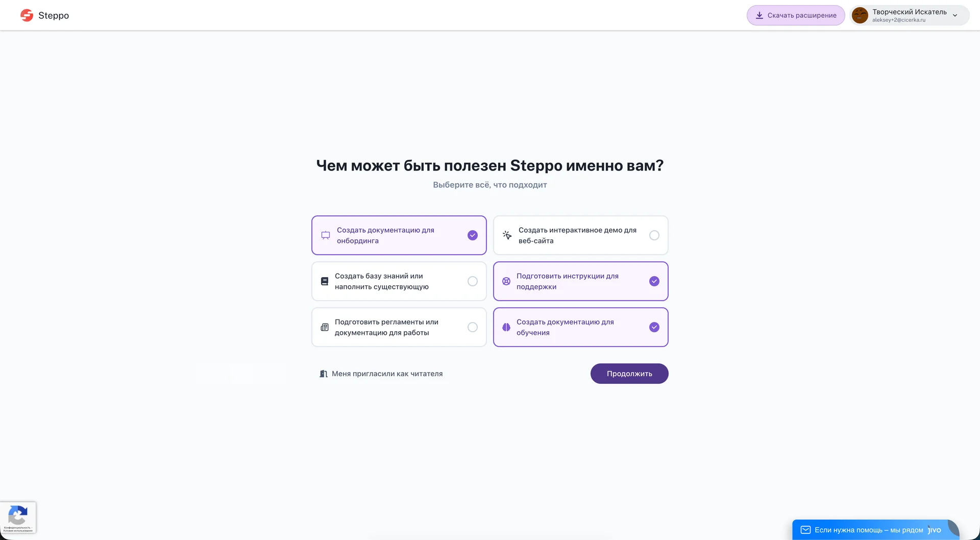The image size is (980, 540).
Task: Click the download icon in the extension button
Action: pos(759,15)
